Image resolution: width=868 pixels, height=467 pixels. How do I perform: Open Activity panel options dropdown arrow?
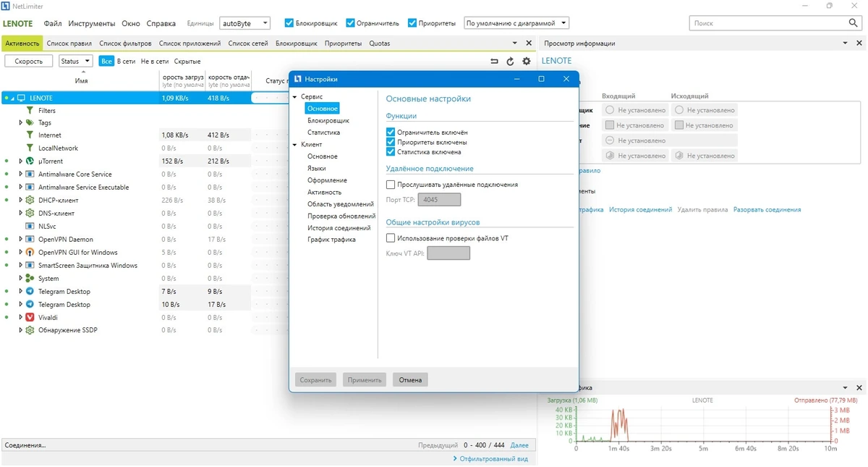tap(515, 43)
